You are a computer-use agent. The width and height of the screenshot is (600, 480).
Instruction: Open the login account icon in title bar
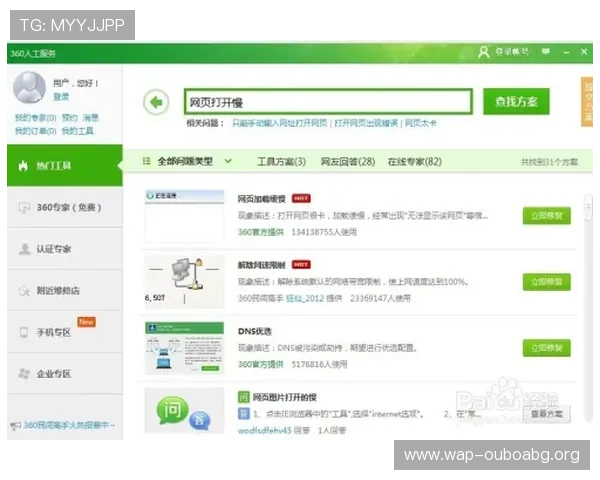pos(484,52)
